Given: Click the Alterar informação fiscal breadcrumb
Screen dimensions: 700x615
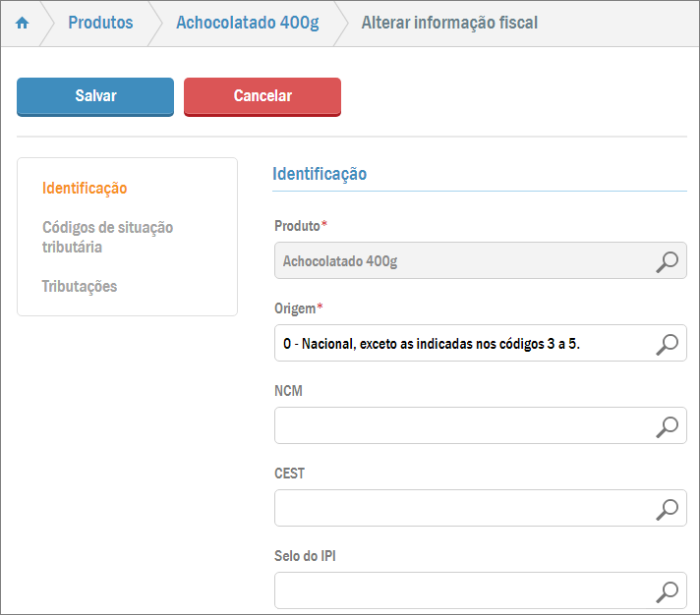Looking at the screenshot, I should pos(449,23).
